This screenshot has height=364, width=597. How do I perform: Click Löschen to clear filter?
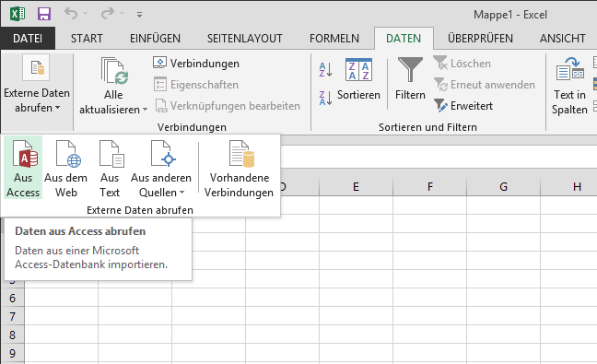click(462, 64)
